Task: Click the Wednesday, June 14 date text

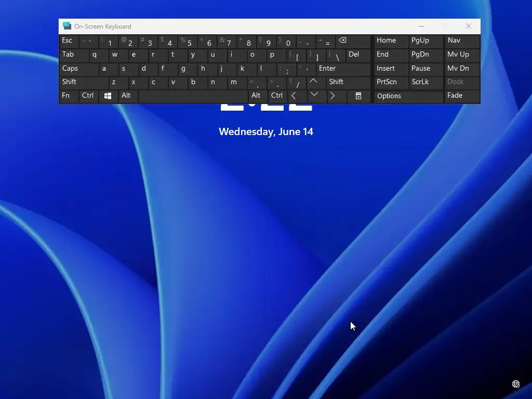Action: pyautogui.click(x=266, y=131)
